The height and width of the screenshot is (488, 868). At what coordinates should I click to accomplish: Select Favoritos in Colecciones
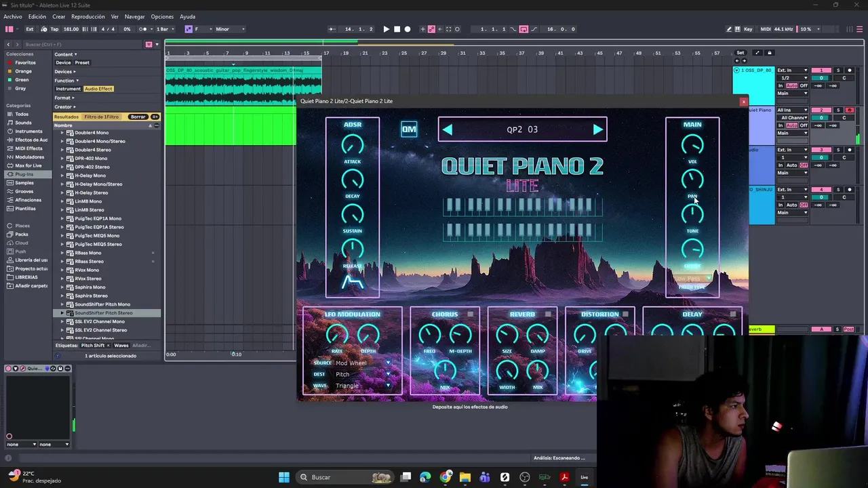(x=26, y=62)
